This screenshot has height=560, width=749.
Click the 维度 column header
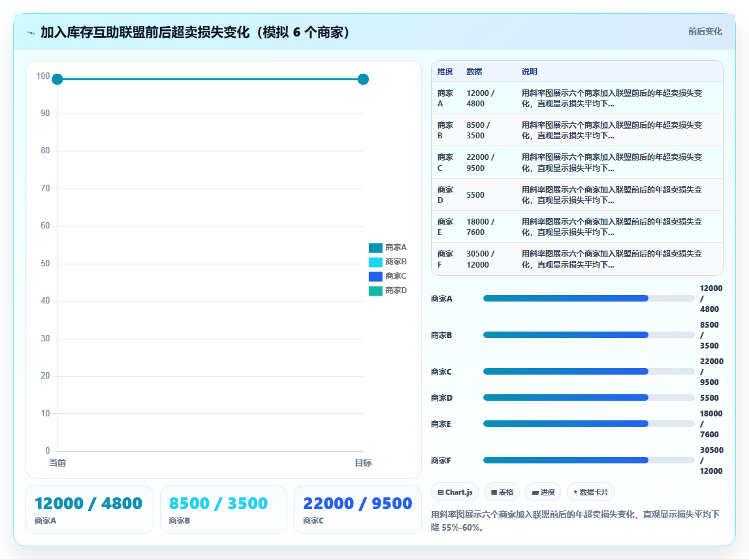445,72
